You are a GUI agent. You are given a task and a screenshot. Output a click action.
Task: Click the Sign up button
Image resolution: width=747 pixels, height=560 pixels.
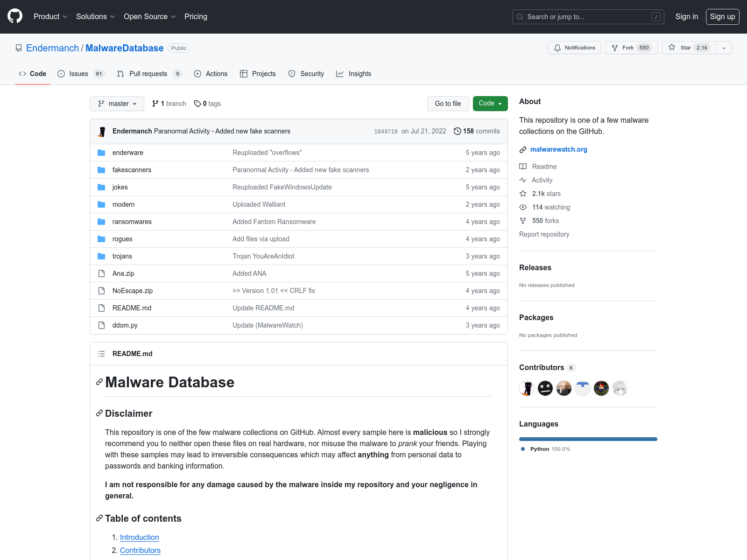tap(722, 16)
